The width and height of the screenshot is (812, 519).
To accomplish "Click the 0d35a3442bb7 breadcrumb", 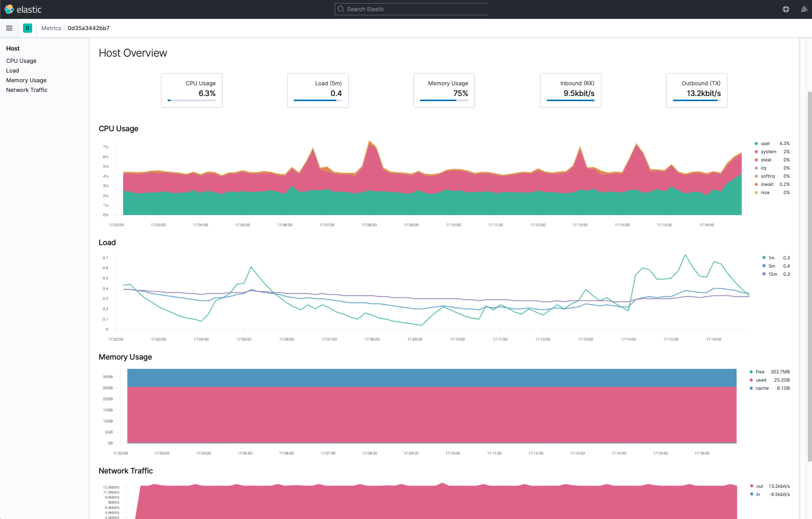I will 88,28.
